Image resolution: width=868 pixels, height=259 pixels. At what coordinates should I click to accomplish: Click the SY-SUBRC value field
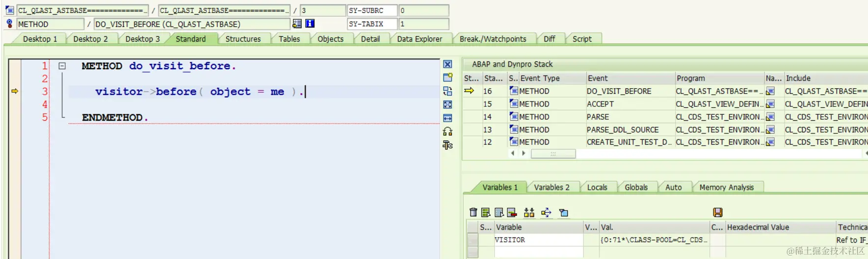click(x=424, y=10)
